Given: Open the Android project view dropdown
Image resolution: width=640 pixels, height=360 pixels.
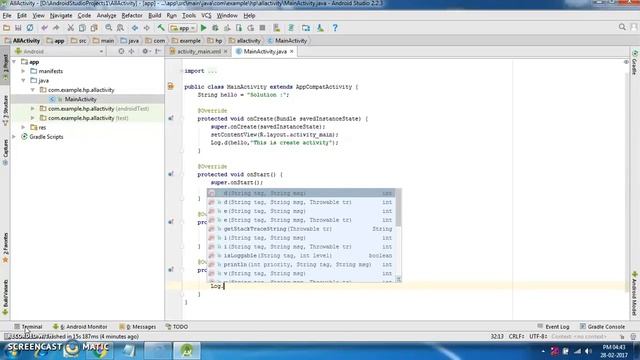Looking at the screenshot, I should pyautogui.click(x=59, y=51).
